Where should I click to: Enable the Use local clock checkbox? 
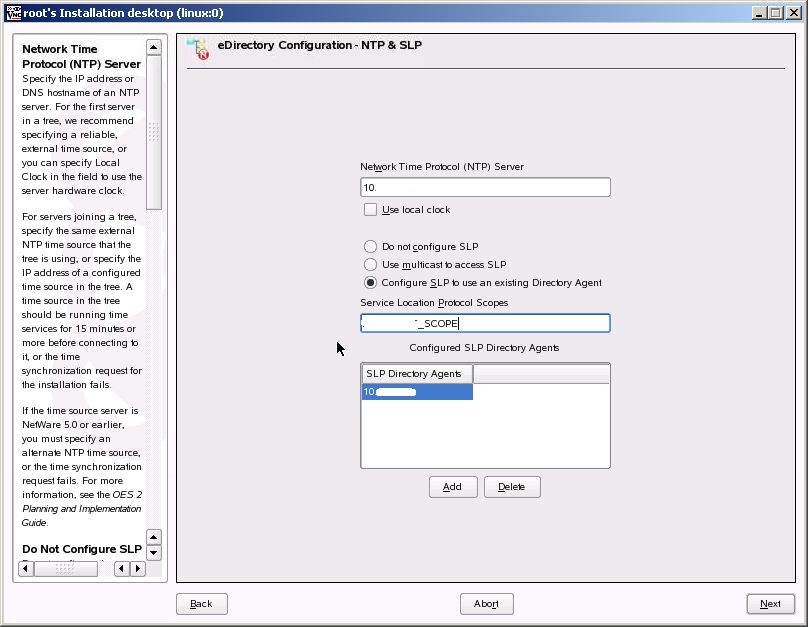(x=370, y=210)
